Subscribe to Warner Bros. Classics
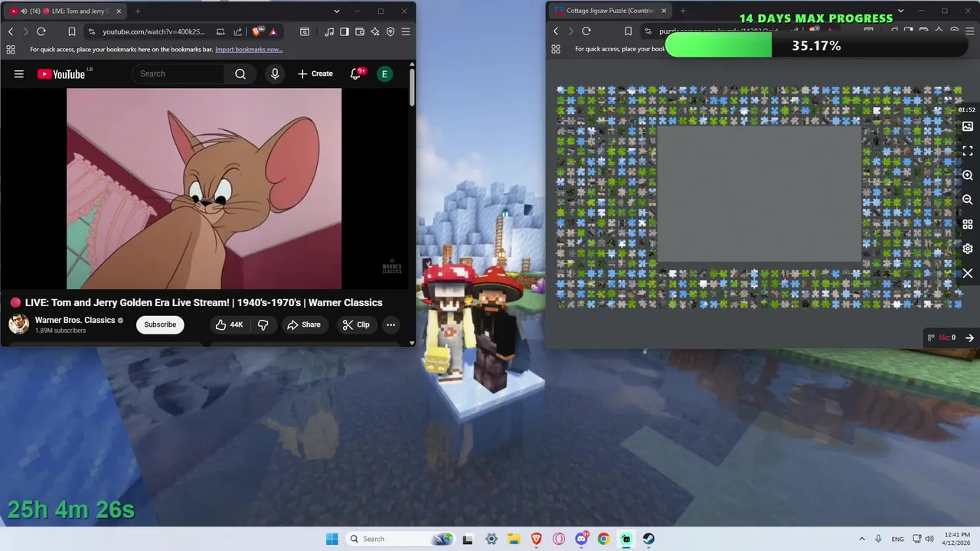The image size is (980, 551). click(x=160, y=324)
